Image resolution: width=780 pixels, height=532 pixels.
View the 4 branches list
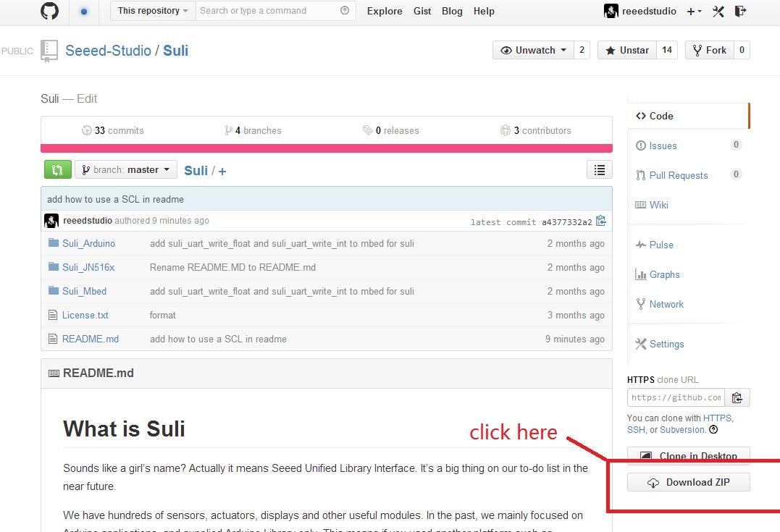[x=253, y=130]
